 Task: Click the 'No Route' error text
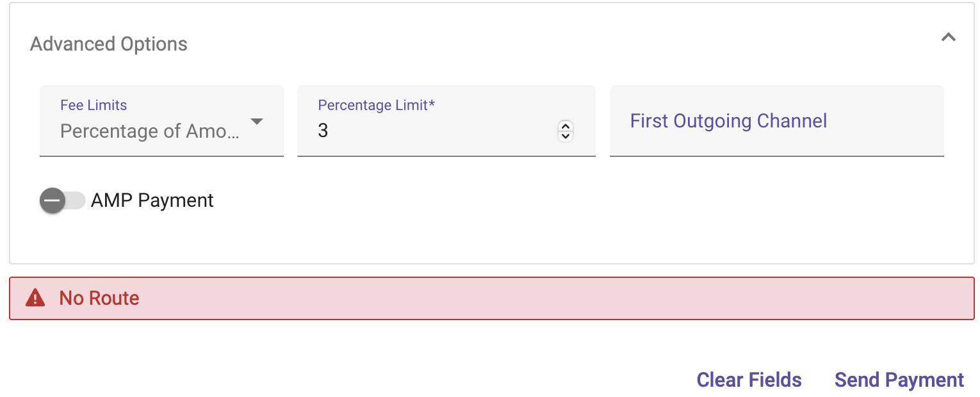(99, 298)
